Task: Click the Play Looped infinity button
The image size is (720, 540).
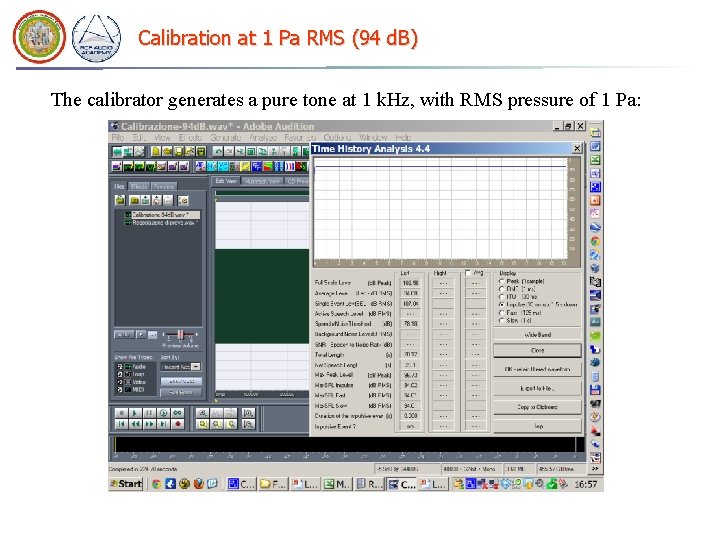Action: (178, 413)
